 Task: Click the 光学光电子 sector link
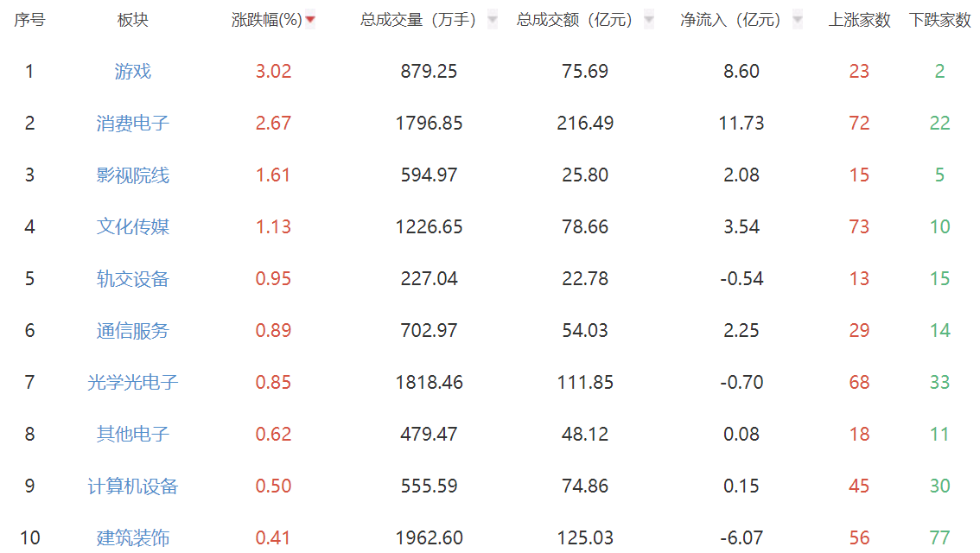tap(133, 383)
